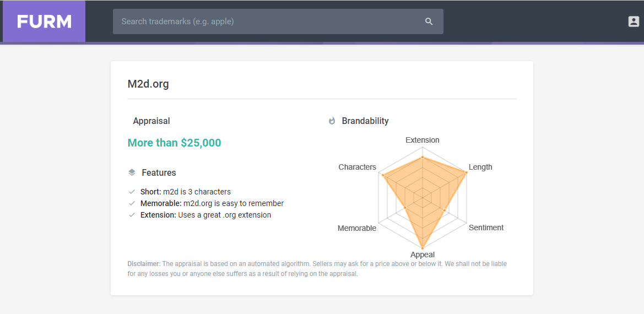The height and width of the screenshot is (314, 644).
Task: Click the checkmark beside Short feature
Action: tap(132, 192)
